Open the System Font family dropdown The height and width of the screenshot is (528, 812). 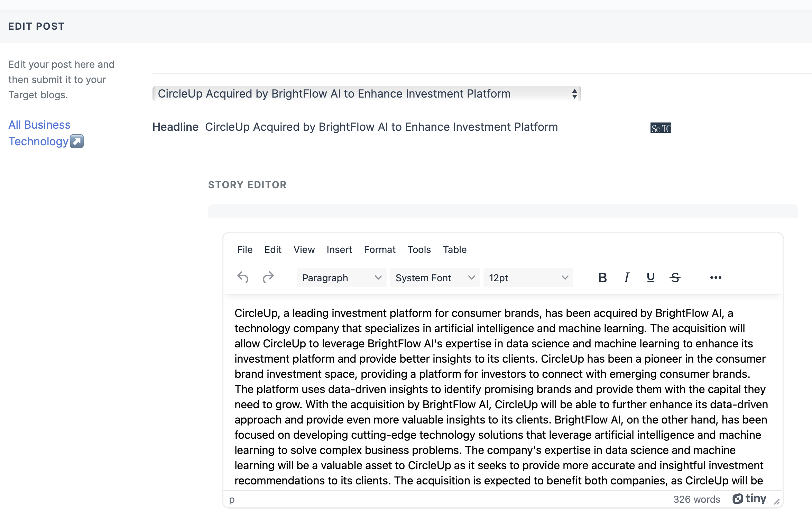(x=435, y=277)
